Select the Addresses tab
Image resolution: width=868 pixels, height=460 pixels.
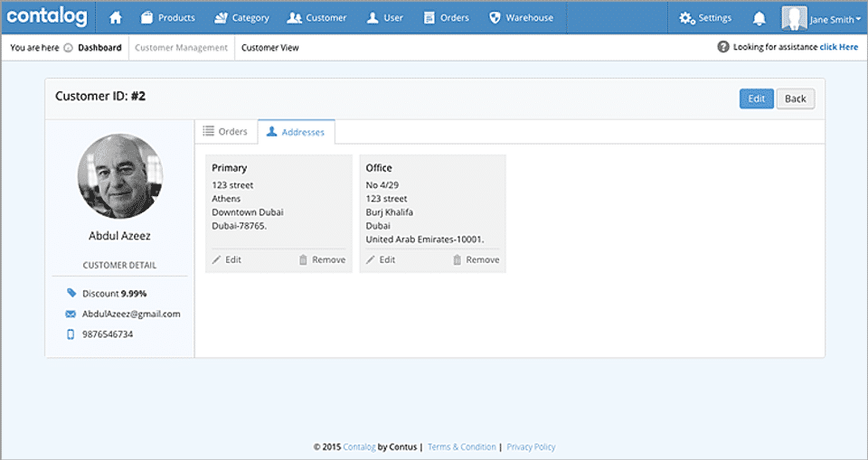pyautogui.click(x=297, y=132)
